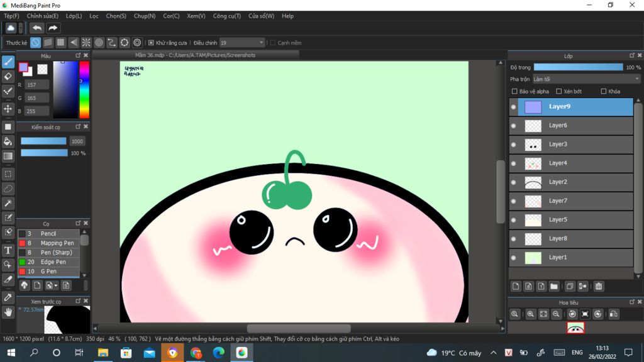Click the cloud save icon in toolbar
Image resolution: width=644 pixels, height=362 pixels.
coord(11,28)
